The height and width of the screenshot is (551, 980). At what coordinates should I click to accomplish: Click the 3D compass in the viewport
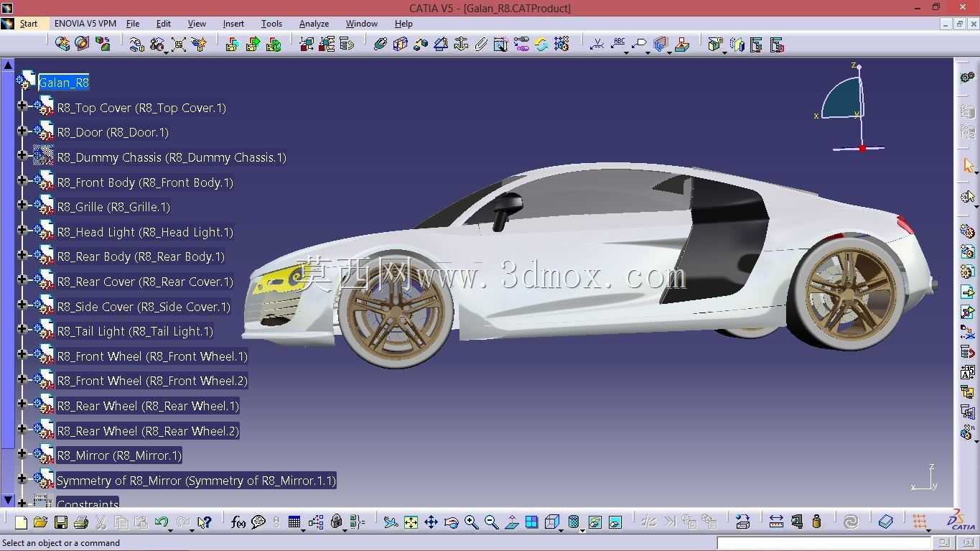pos(851,106)
